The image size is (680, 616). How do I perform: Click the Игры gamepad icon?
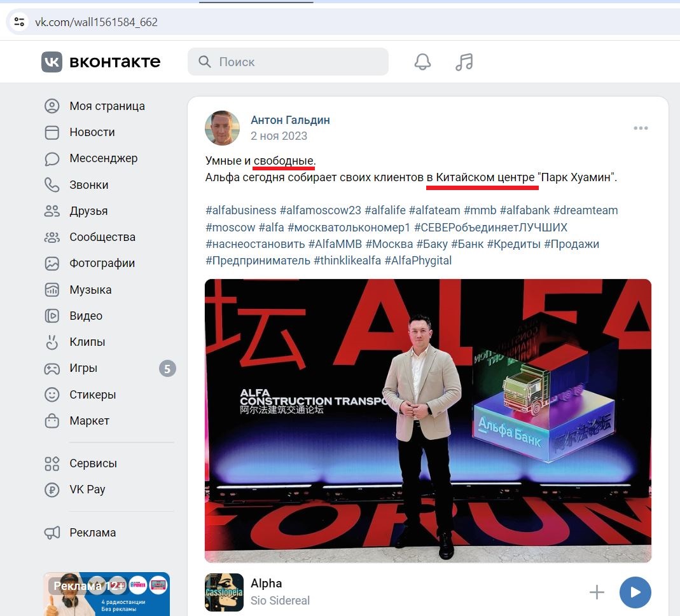click(x=52, y=369)
